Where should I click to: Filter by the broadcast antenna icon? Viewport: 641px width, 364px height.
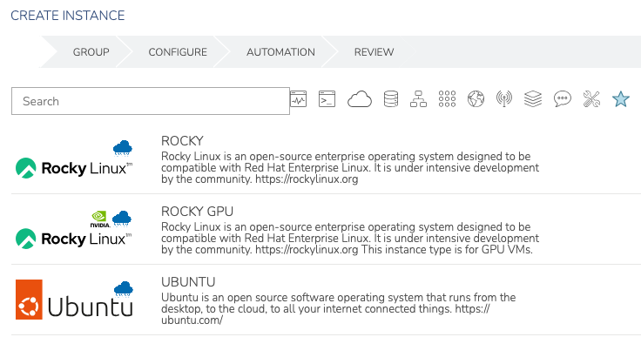click(504, 99)
